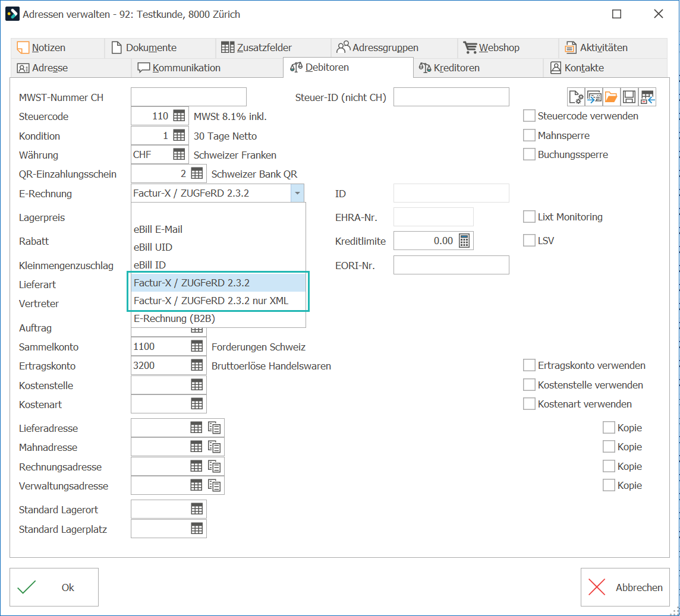Select Factur-X / ZUGFeRD 2.3.2 nur XML option

[219, 301]
